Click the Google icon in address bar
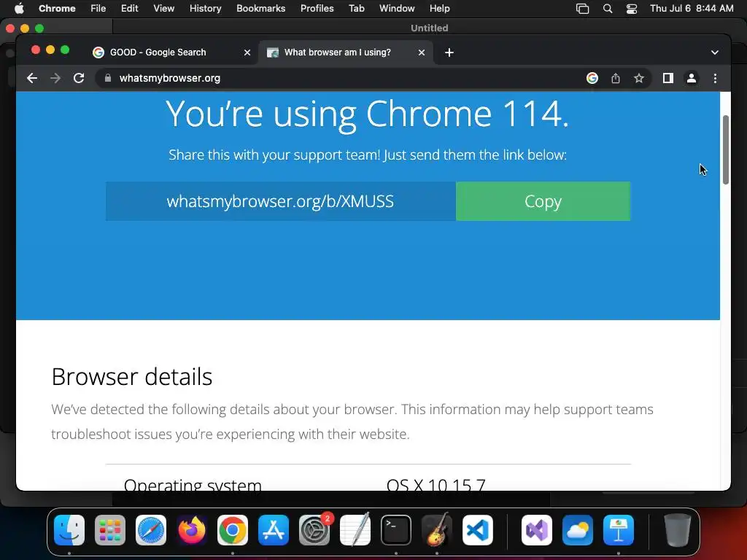747x560 pixels. [x=592, y=78]
